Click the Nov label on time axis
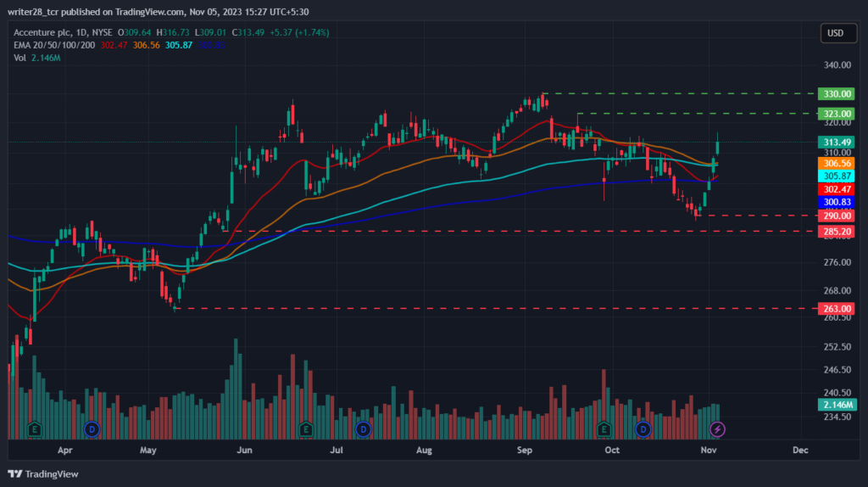 pos(709,451)
